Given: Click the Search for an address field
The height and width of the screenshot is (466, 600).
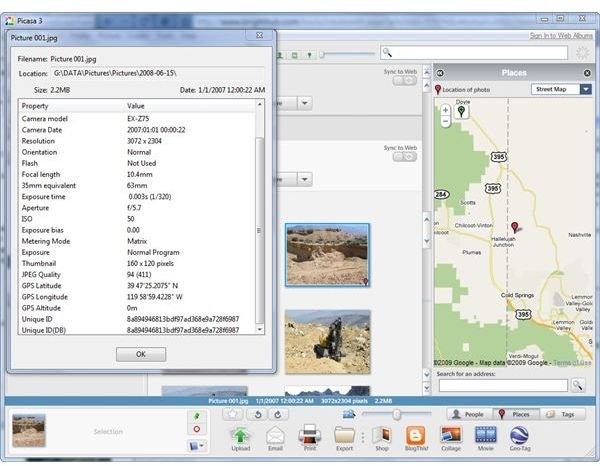Looking at the screenshot, I should pyautogui.click(x=503, y=385).
